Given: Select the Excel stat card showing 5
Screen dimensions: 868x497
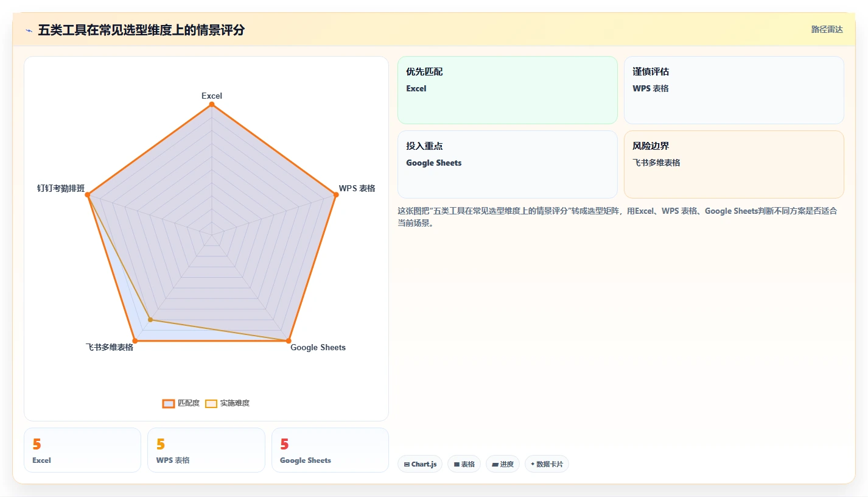Looking at the screenshot, I should click(82, 450).
